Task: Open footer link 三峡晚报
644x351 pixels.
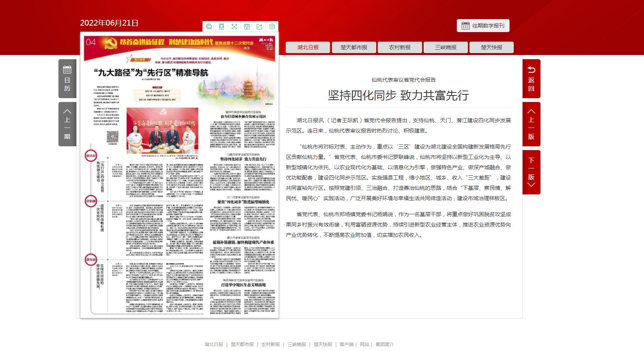Action: 297,345
